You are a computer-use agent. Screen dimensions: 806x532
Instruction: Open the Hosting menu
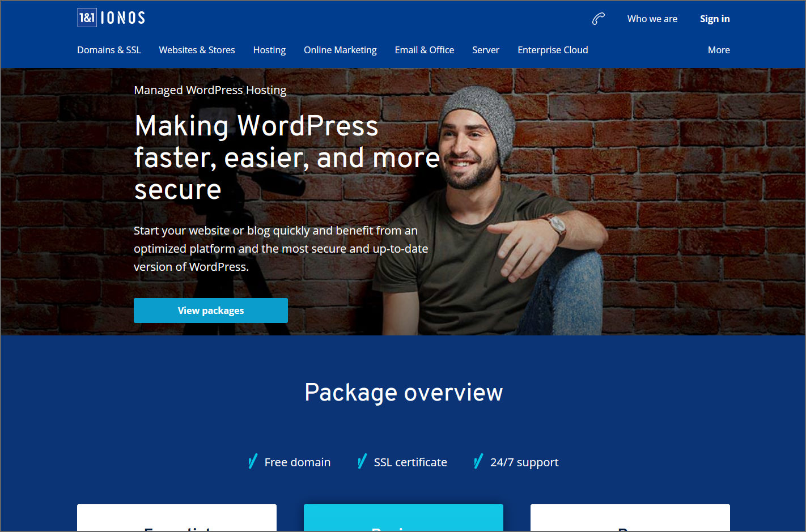[269, 50]
